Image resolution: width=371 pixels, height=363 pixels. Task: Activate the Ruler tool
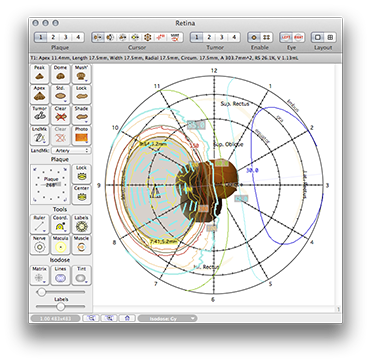(x=40, y=224)
